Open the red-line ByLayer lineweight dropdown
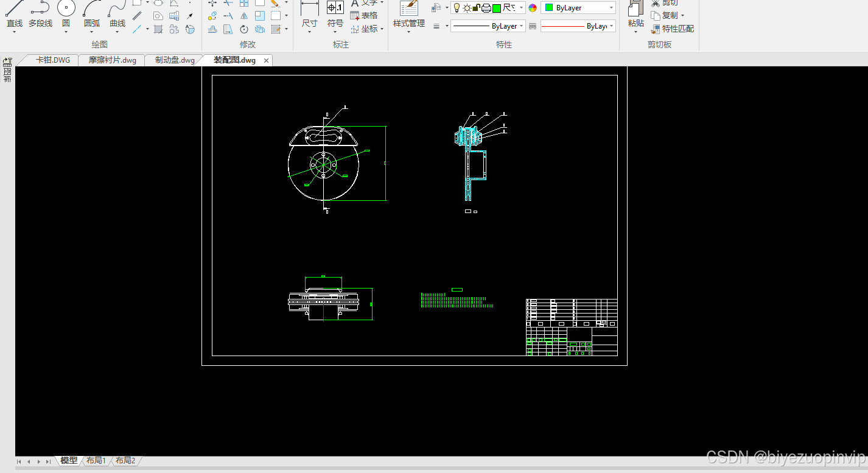 578,26
